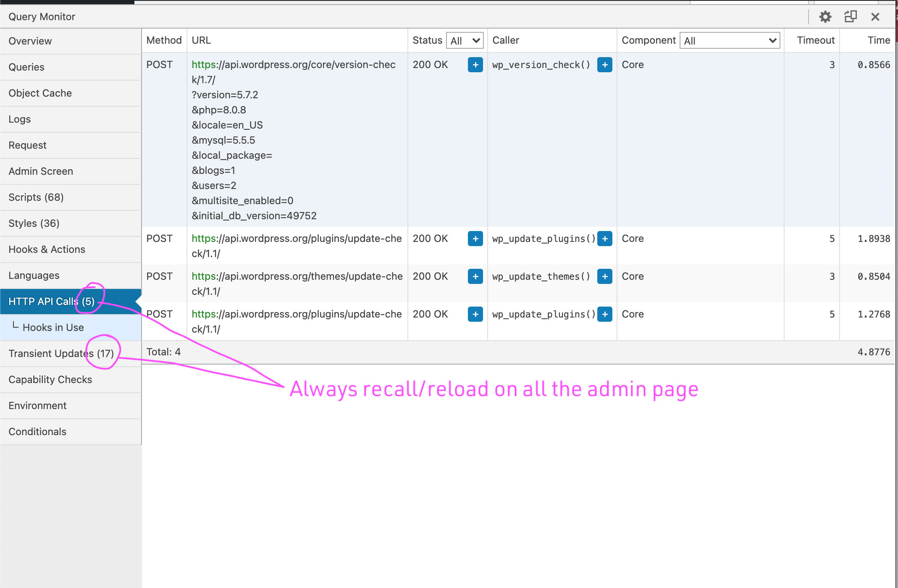This screenshot has width=898, height=588.
Task: Select Transient Updates (17) menu item
Action: (x=61, y=354)
